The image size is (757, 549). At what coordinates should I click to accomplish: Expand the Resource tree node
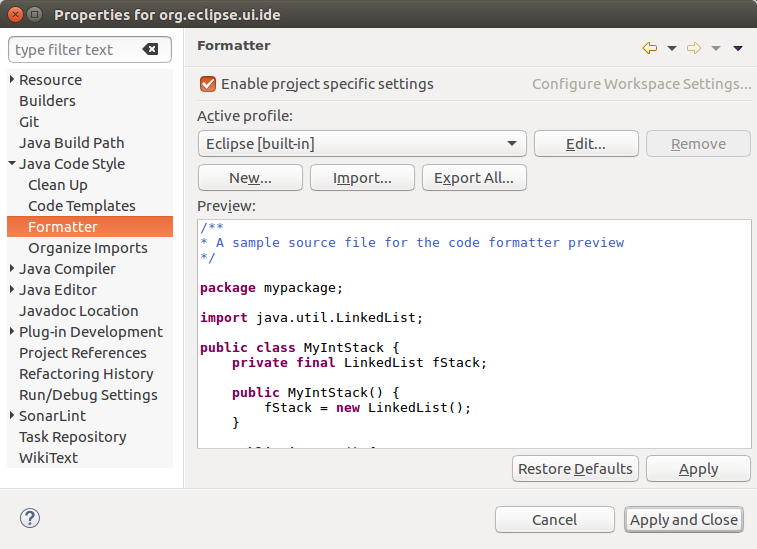tap(12, 79)
